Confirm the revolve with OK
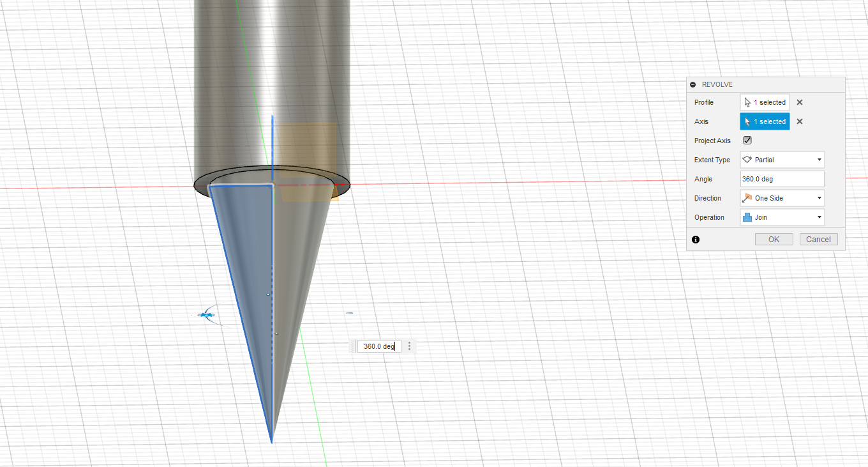This screenshot has width=868, height=467. [x=774, y=240]
